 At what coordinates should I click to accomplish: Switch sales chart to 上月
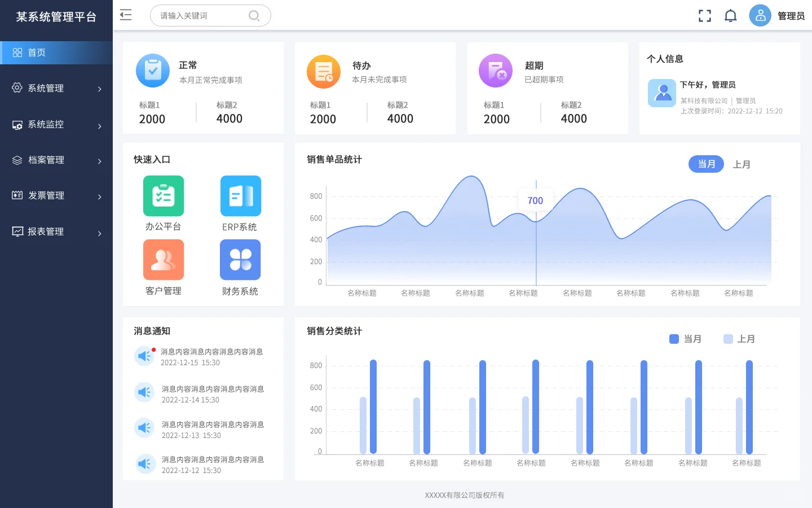[741, 165]
